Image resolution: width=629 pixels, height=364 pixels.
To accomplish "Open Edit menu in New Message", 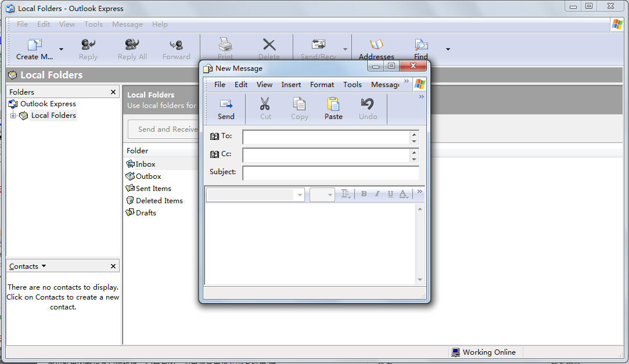I will pyautogui.click(x=240, y=85).
